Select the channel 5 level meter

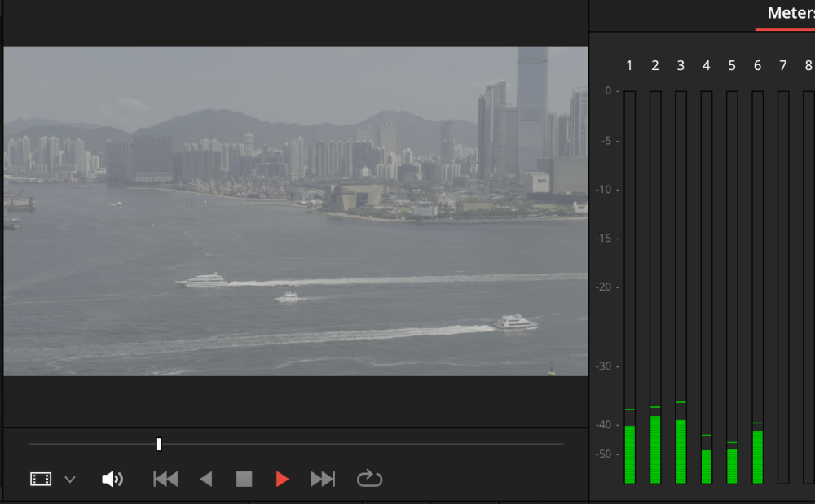point(732,287)
